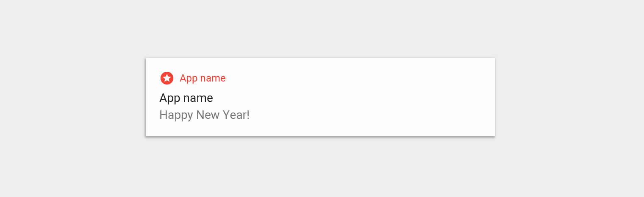Screen dimensions: 644x197
Task: Tap the white star inside the red circle
Action: coord(167,78)
